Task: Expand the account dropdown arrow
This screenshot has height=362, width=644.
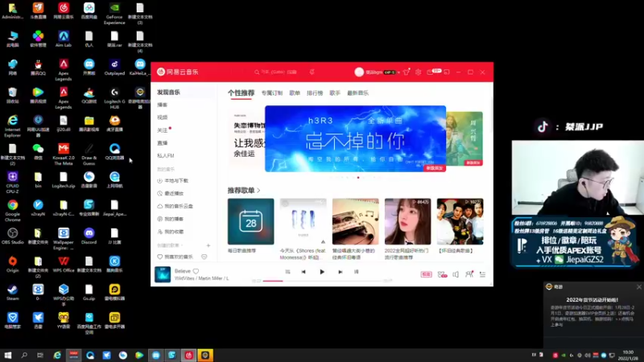Action: pos(398,72)
